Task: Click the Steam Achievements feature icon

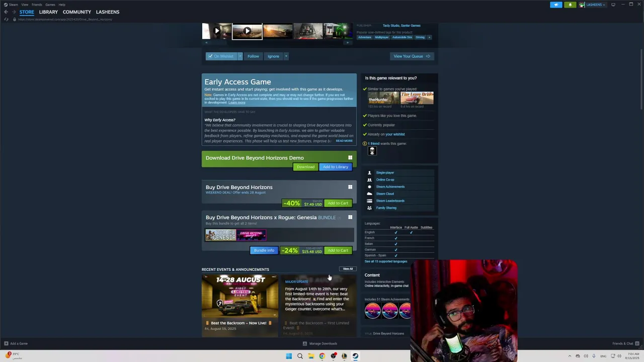Action: tap(369, 187)
